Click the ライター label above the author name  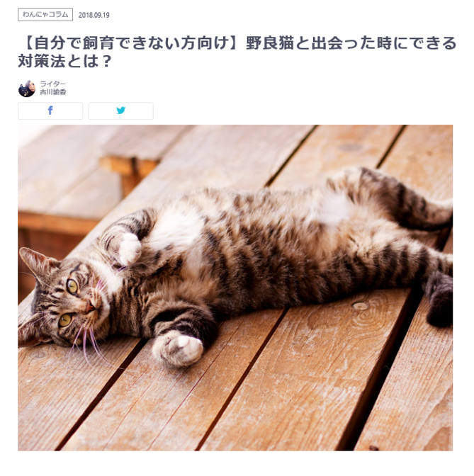click(53, 84)
